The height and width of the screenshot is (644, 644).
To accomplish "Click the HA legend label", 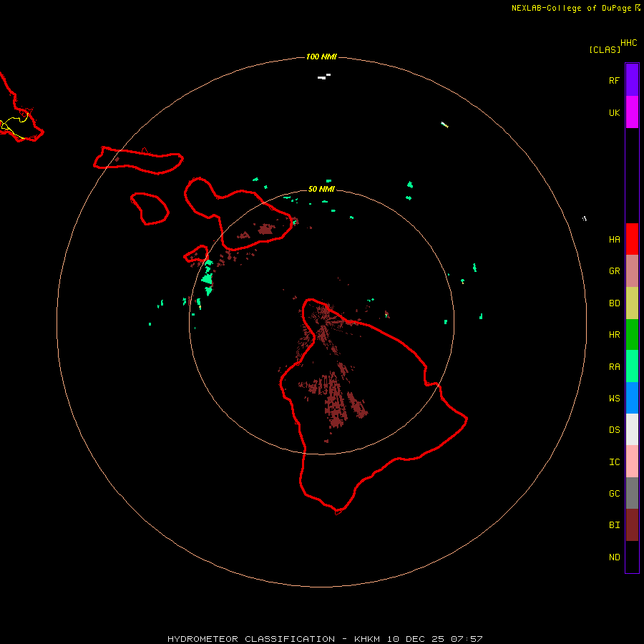I will [x=614, y=240].
